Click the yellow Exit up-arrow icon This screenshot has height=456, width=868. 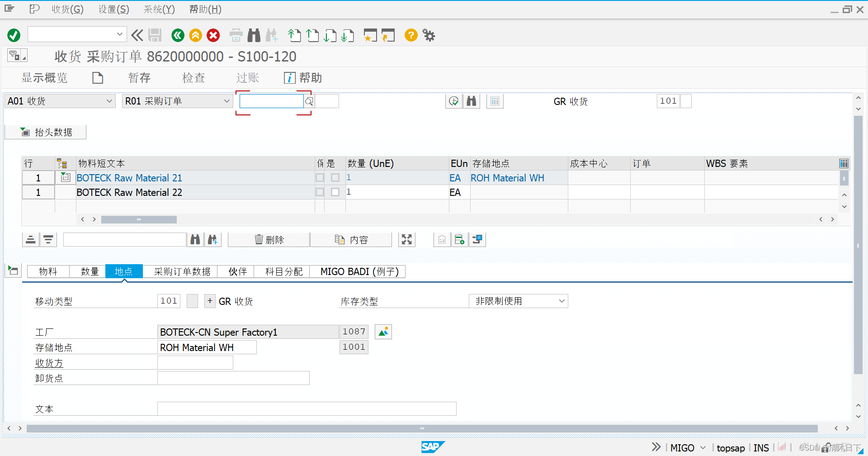click(195, 35)
